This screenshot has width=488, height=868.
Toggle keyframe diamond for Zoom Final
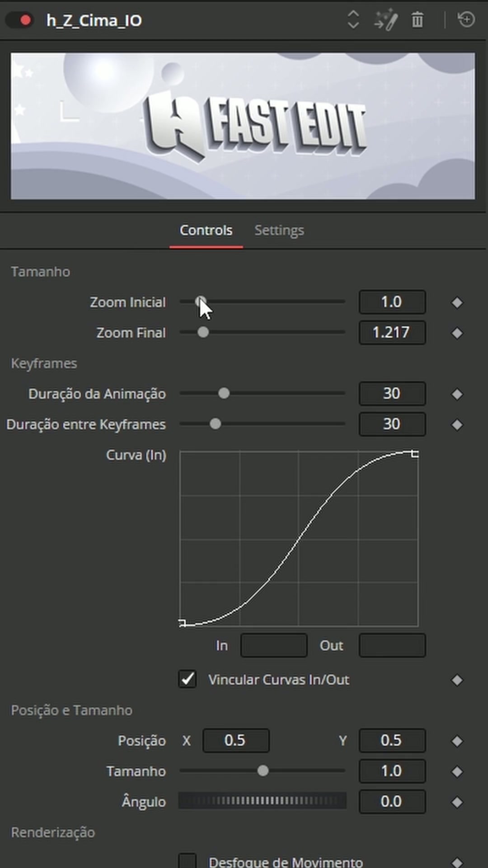[x=457, y=333]
